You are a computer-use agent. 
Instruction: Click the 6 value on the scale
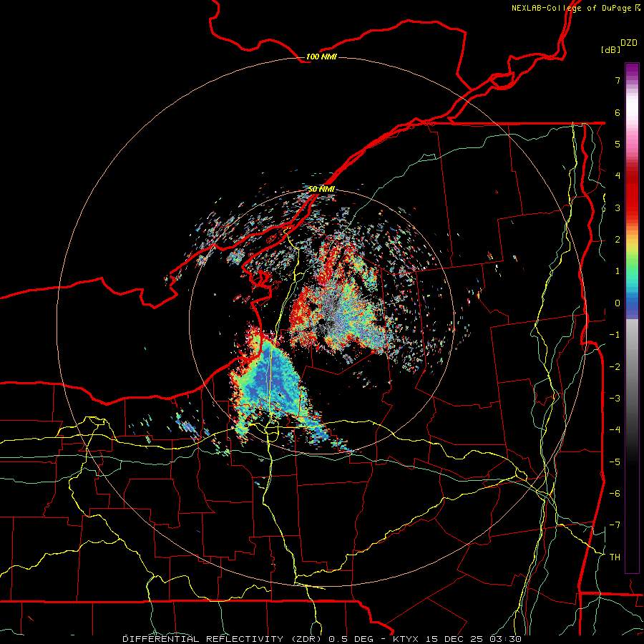618,112
